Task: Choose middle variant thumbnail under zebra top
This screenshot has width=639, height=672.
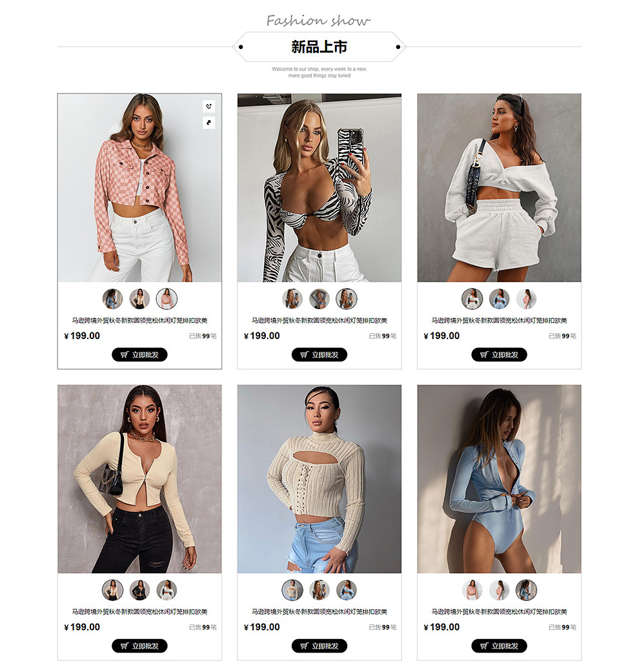Action: 319,299
